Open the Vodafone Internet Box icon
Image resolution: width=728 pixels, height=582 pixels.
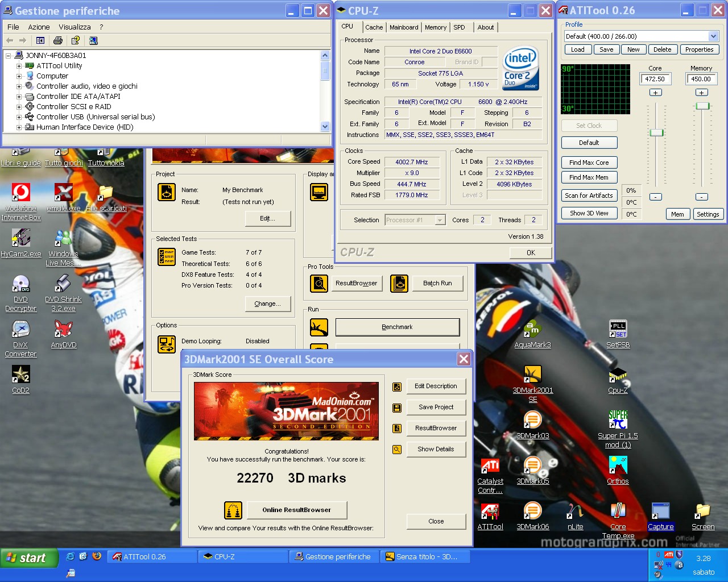point(21,202)
